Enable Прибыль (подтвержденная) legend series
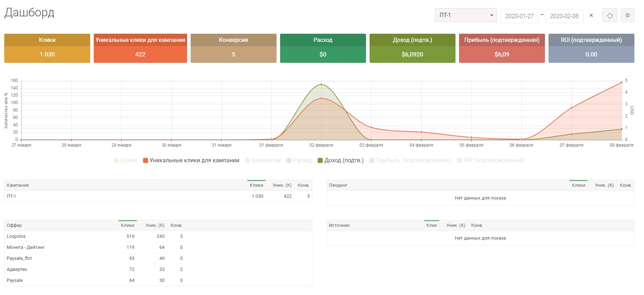The image size is (644, 295). (410, 160)
